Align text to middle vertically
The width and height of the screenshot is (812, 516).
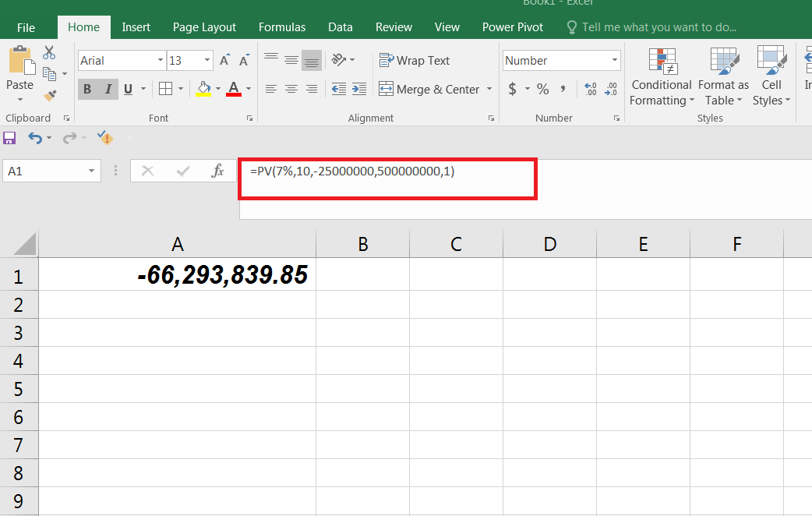click(x=291, y=60)
